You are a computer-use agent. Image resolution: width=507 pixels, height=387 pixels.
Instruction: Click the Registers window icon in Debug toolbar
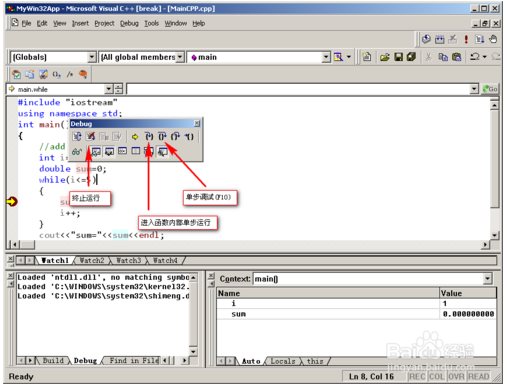click(x=122, y=152)
